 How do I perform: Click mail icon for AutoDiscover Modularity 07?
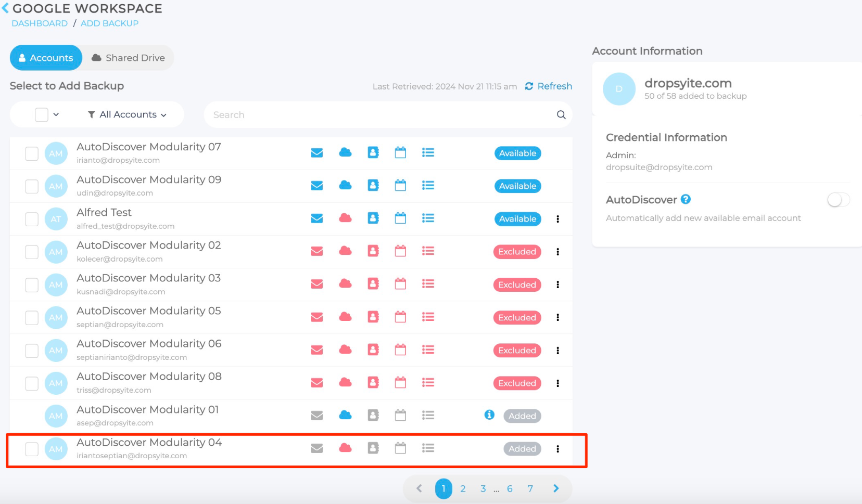click(316, 153)
